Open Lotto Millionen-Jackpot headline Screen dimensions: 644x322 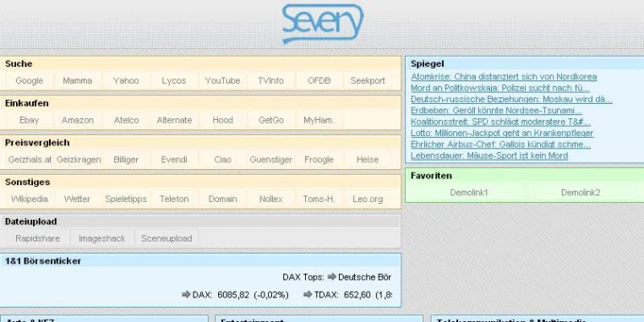click(502, 133)
